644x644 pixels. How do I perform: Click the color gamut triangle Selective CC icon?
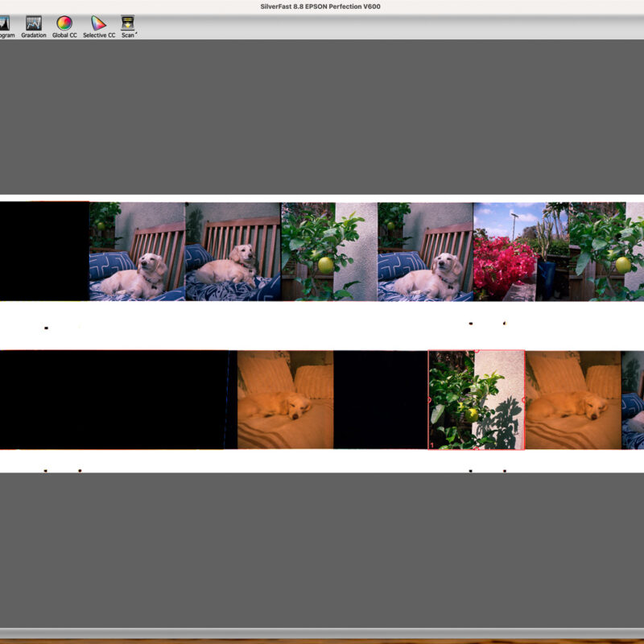(97, 22)
